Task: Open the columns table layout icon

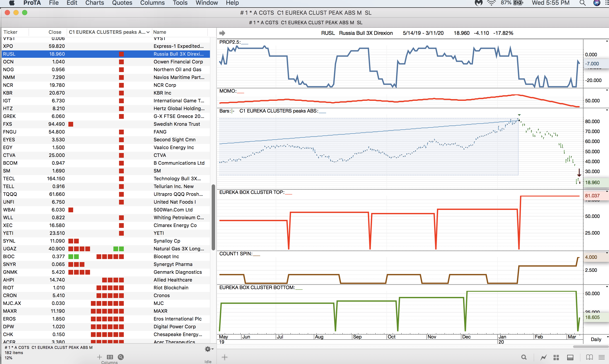Action: click(110, 357)
